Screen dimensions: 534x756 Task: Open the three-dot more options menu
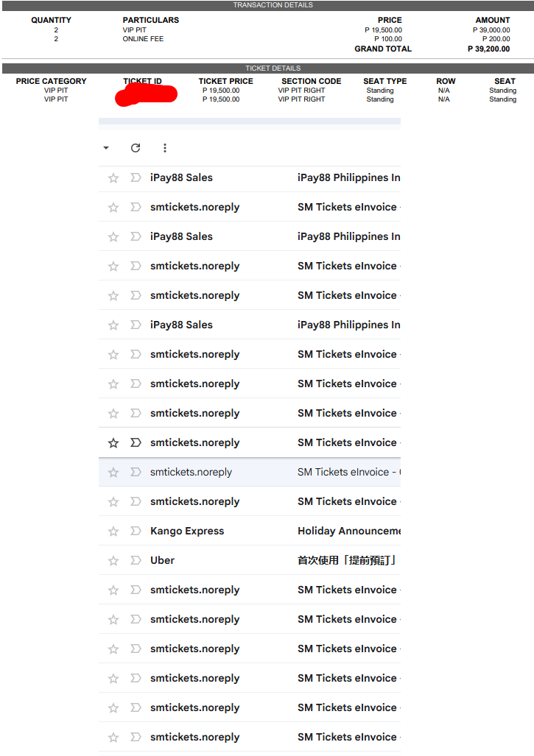pos(164,148)
